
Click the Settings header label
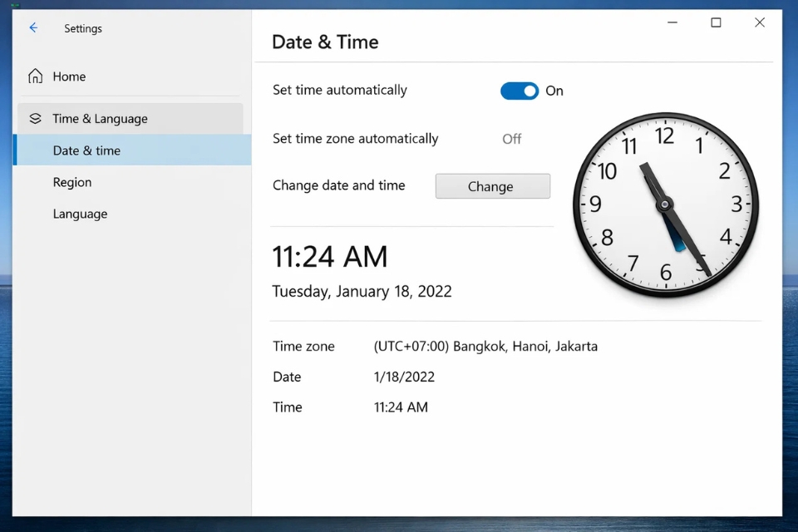coord(83,27)
